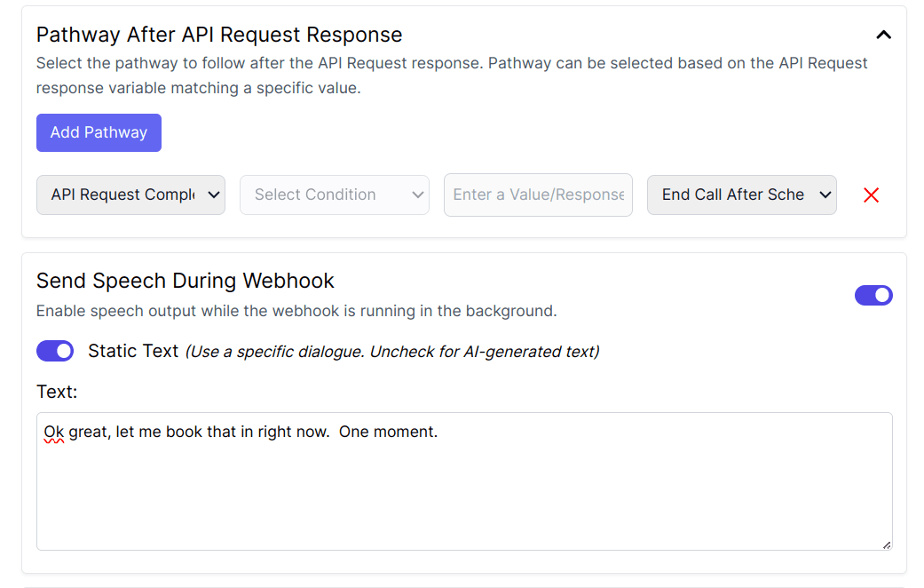
Task: Click the "Static Text" label
Action: 133,351
